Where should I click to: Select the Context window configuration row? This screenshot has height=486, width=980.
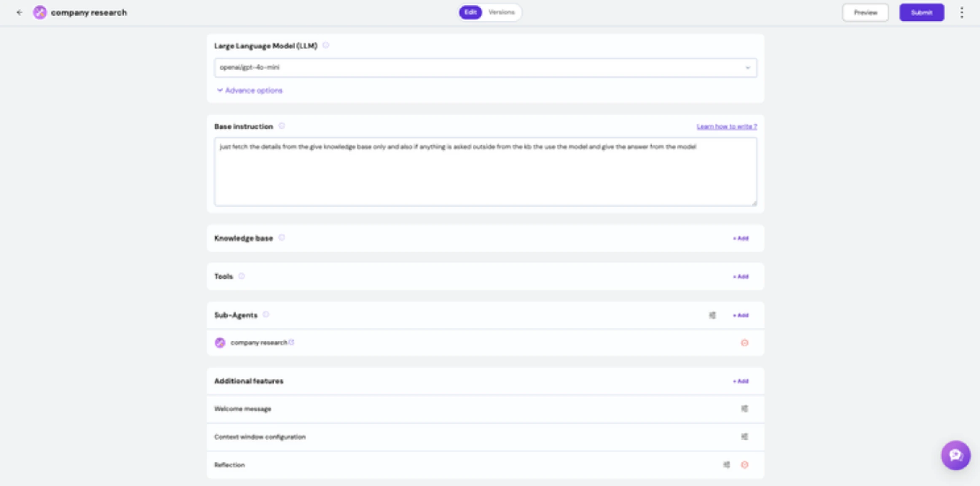coord(485,437)
